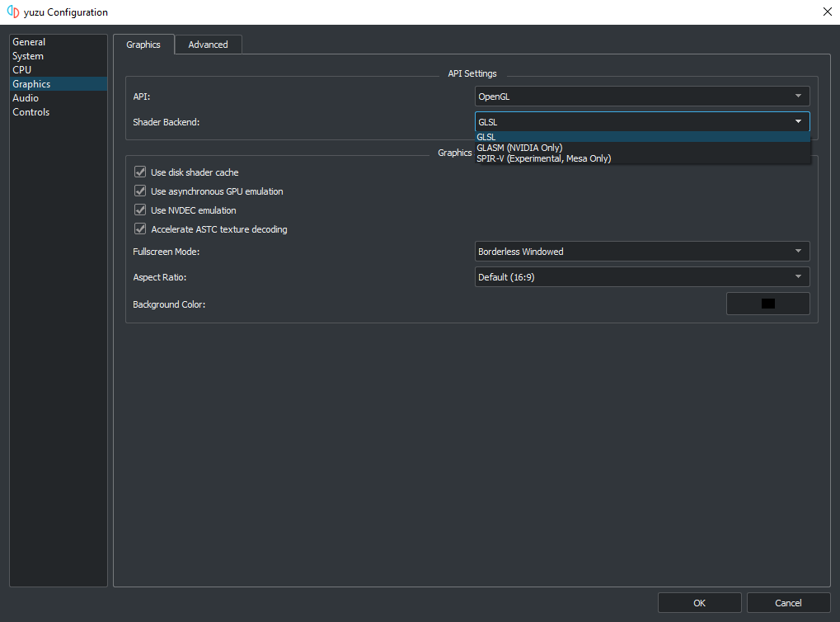Open Controls settings category
Viewport: 840px width, 622px height.
coord(31,112)
